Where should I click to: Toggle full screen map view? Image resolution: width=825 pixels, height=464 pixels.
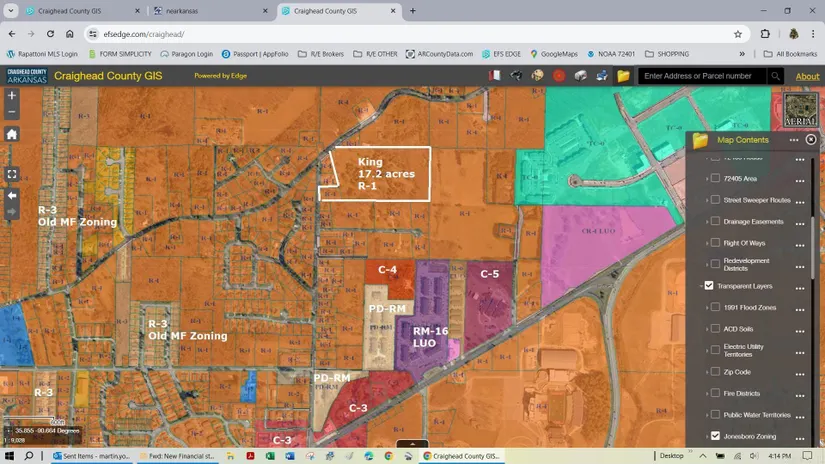click(x=12, y=174)
